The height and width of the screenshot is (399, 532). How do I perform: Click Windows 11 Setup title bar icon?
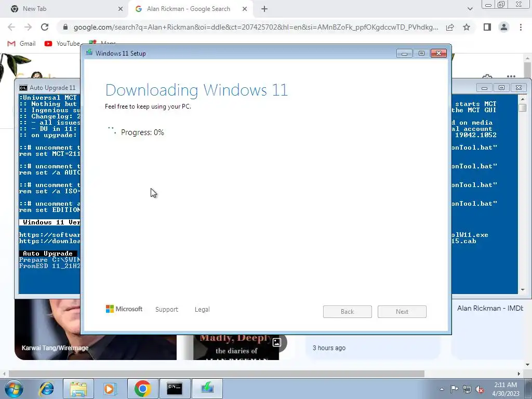[x=89, y=52]
